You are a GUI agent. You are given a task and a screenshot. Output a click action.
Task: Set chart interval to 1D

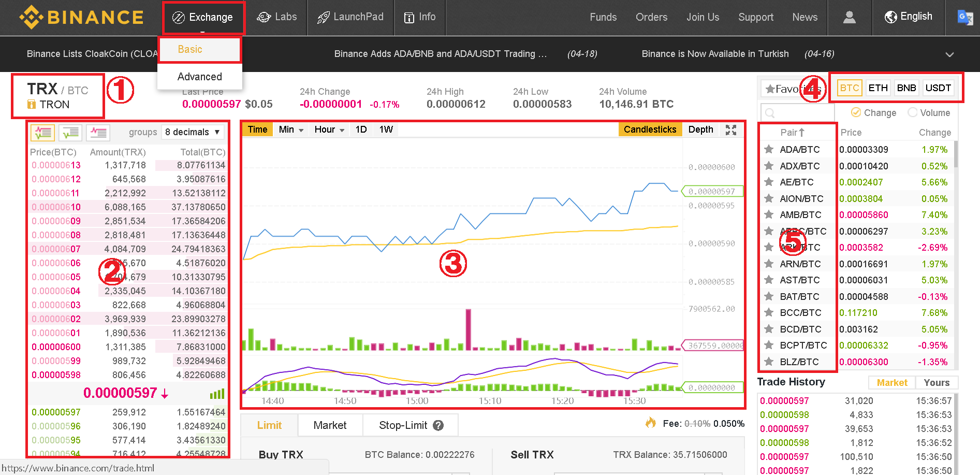(x=361, y=129)
